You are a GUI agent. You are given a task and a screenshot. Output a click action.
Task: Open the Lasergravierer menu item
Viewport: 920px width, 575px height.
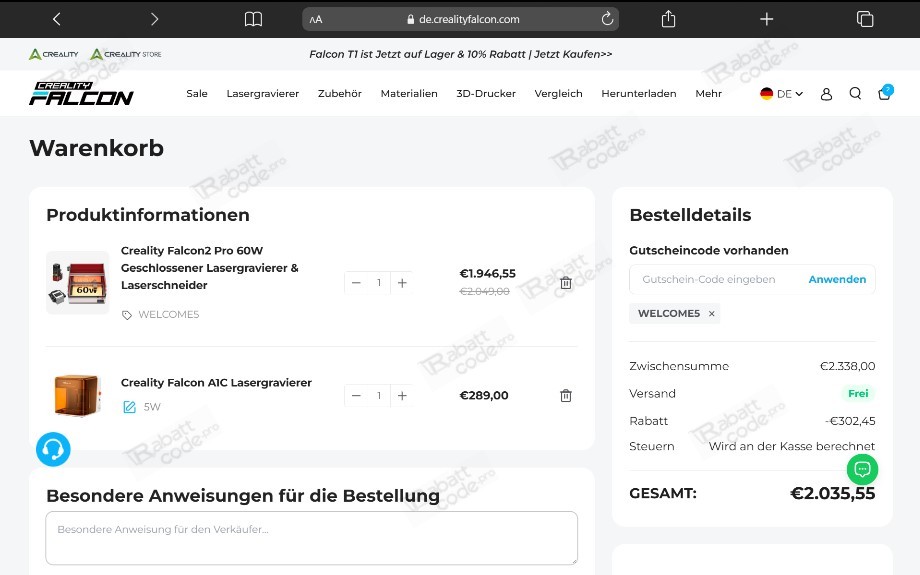(x=263, y=93)
